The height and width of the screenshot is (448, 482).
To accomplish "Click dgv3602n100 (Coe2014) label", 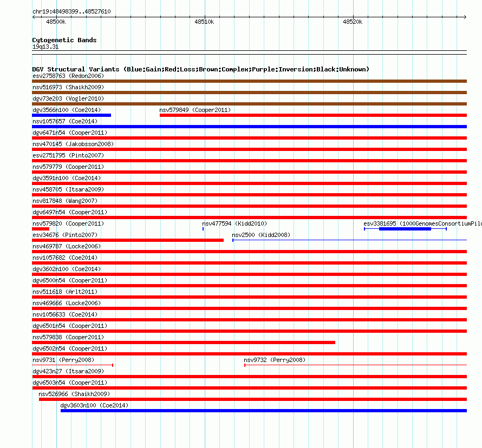I will click(67, 269).
